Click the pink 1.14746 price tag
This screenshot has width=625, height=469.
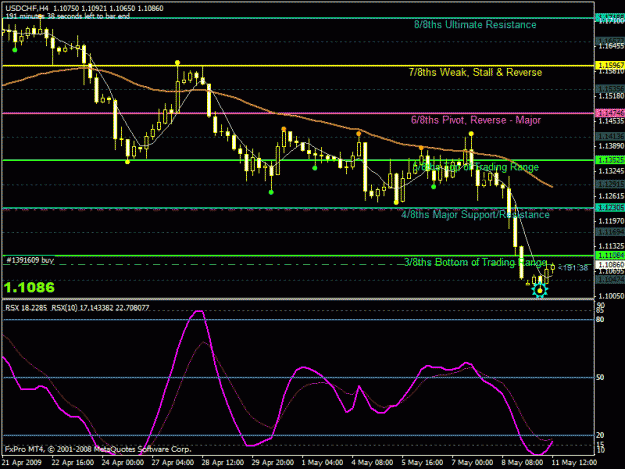[x=610, y=113]
